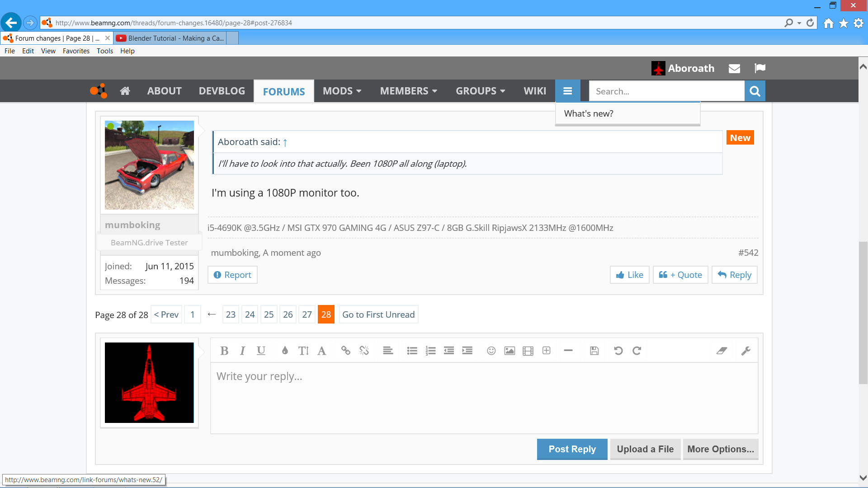Select the FORUMS tab

(284, 91)
